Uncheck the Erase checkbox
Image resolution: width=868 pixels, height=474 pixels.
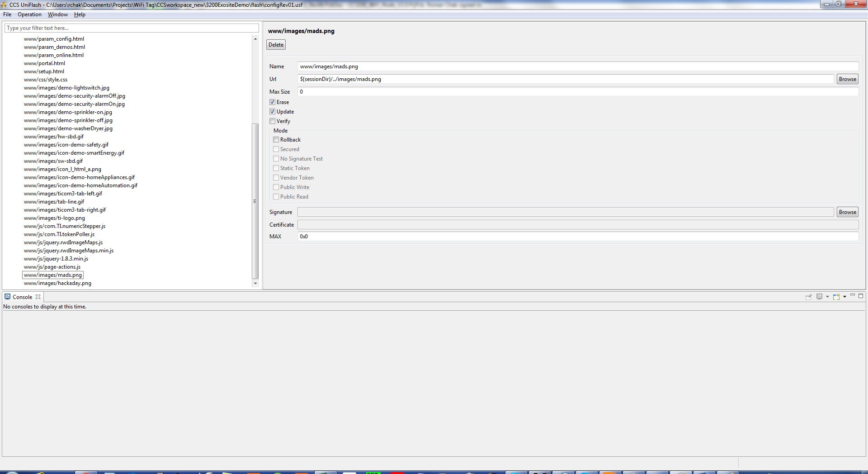click(272, 102)
